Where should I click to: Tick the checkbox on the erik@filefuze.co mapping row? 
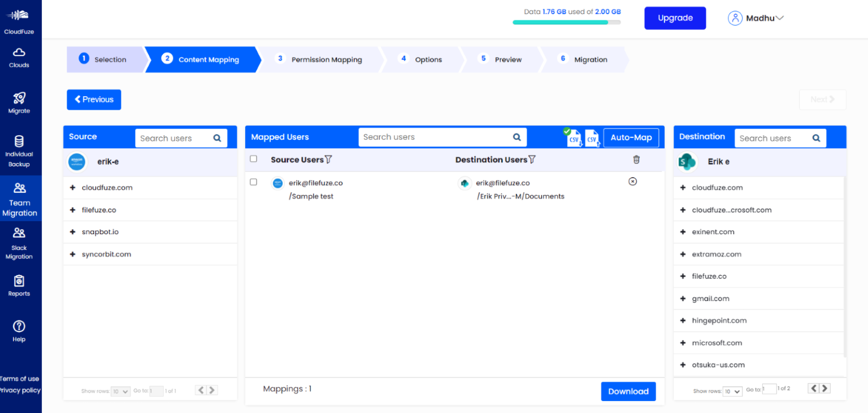[253, 182]
